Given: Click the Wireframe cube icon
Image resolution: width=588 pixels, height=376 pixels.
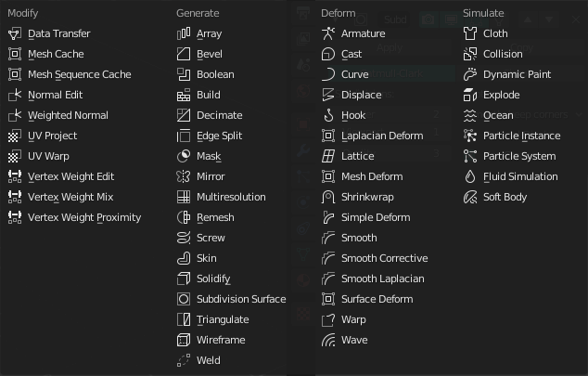Looking at the screenshot, I should pos(184,340).
